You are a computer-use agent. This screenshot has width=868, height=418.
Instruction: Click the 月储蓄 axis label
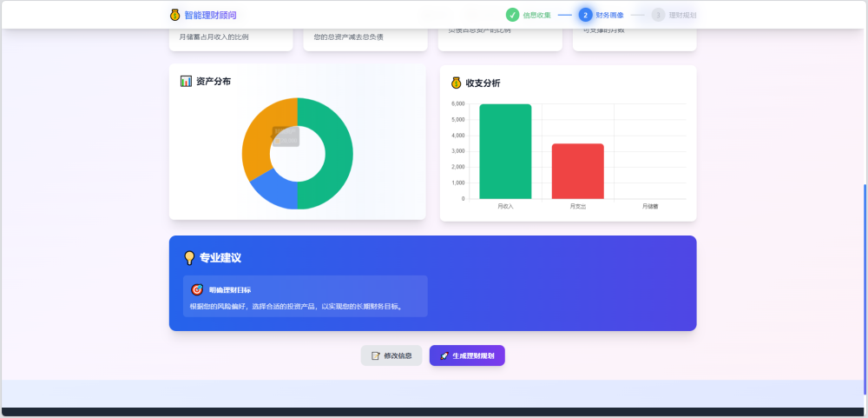(650, 206)
